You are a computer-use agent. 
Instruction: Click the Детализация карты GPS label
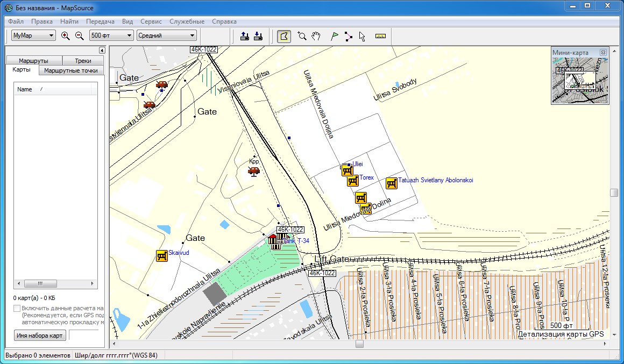(x=561, y=334)
